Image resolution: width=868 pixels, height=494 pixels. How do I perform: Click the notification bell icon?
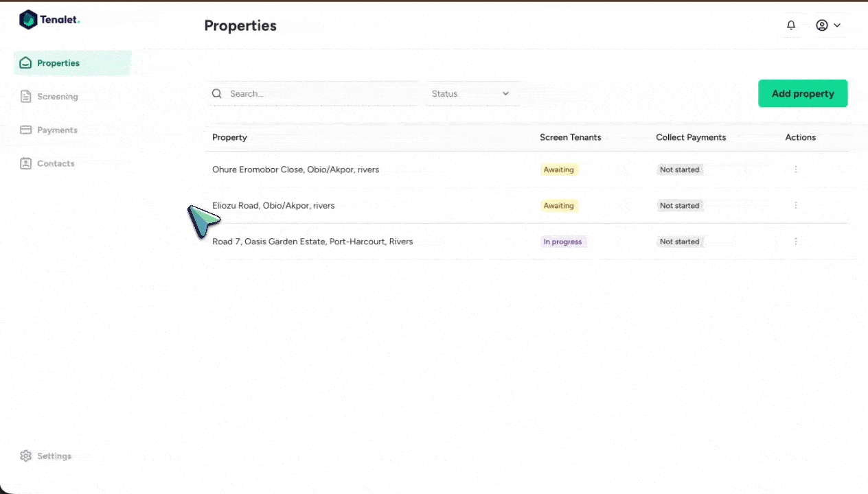pyautogui.click(x=790, y=25)
